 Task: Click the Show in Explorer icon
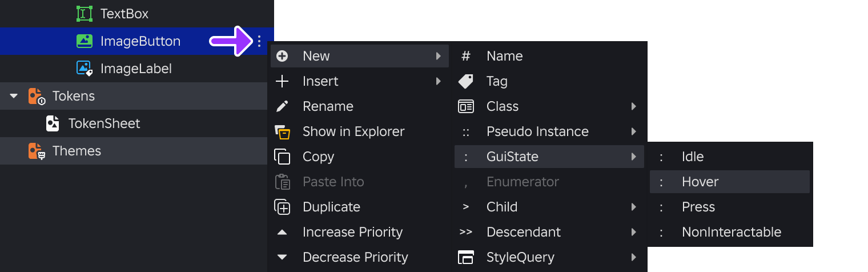click(282, 131)
